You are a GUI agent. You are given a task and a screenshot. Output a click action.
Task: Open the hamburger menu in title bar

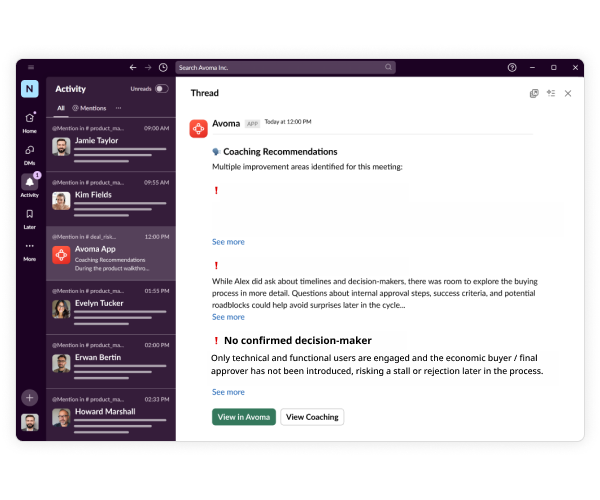pos(31,67)
